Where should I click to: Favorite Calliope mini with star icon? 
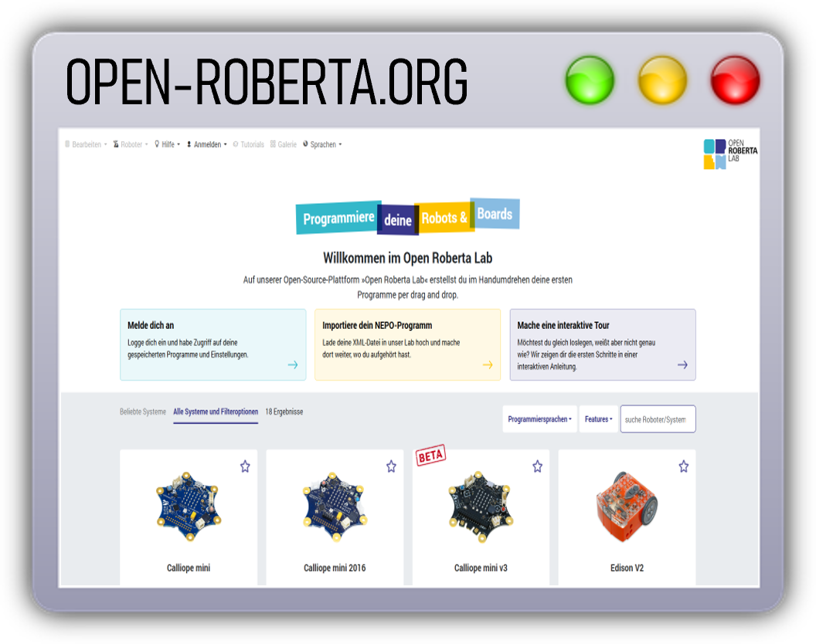[245, 466]
